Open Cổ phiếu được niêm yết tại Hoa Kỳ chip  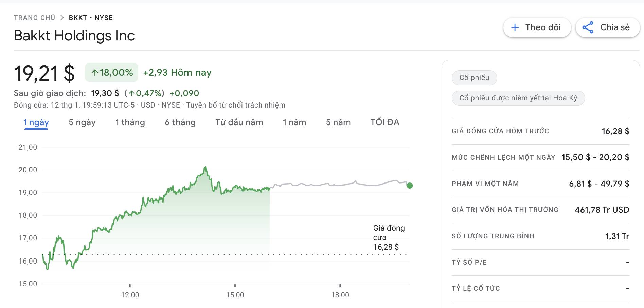pos(518,98)
